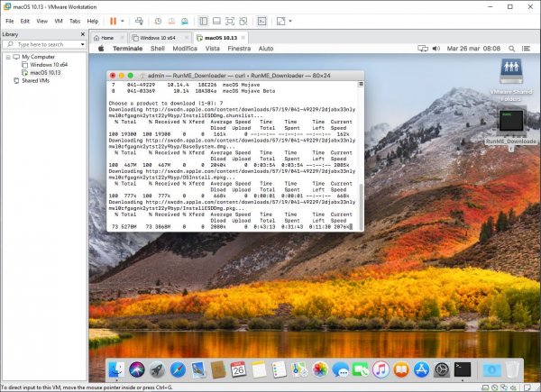Open iTunes from the Dock

(381, 369)
